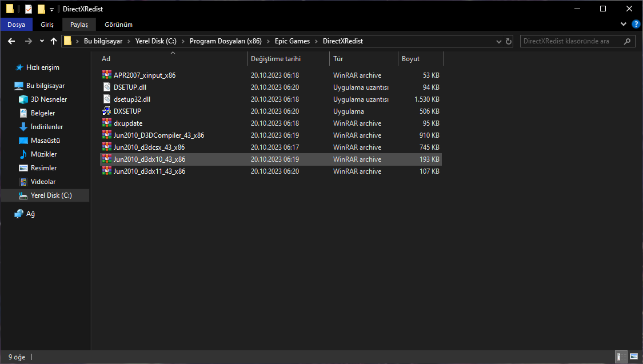Navigate to Epic Games in address bar

(x=293, y=41)
